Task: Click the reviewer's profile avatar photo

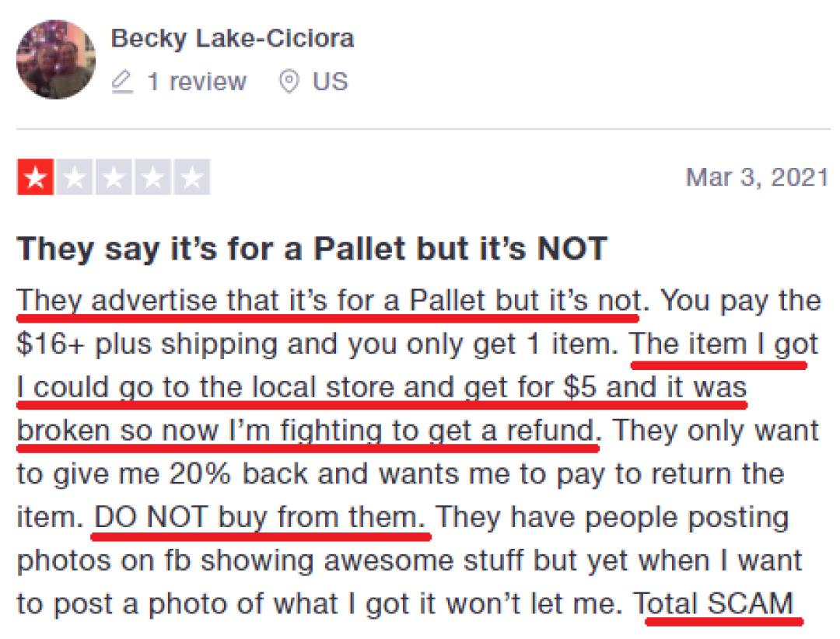Action: (56, 59)
